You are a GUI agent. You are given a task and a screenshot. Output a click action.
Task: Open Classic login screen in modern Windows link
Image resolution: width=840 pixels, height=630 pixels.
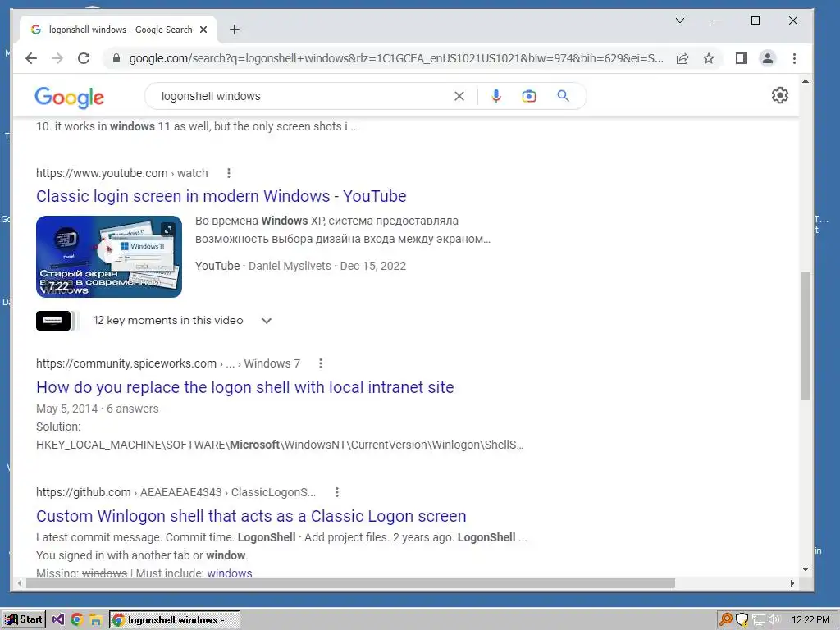point(221,196)
